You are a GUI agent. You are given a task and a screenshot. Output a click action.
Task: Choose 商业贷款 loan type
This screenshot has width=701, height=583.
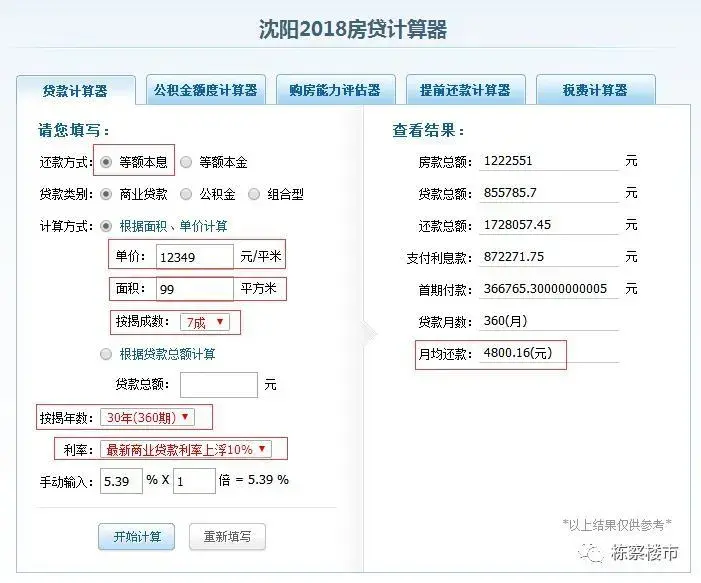coord(106,194)
